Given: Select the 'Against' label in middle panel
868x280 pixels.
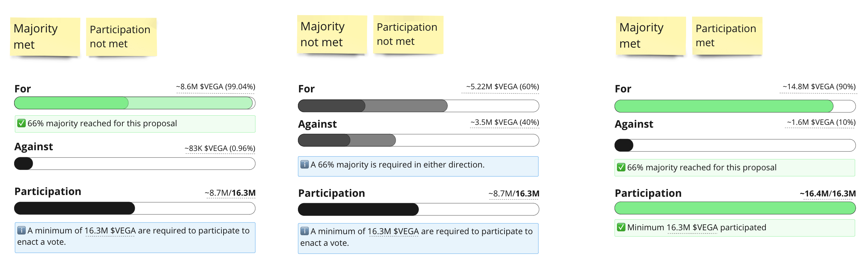Looking at the screenshot, I should [317, 124].
